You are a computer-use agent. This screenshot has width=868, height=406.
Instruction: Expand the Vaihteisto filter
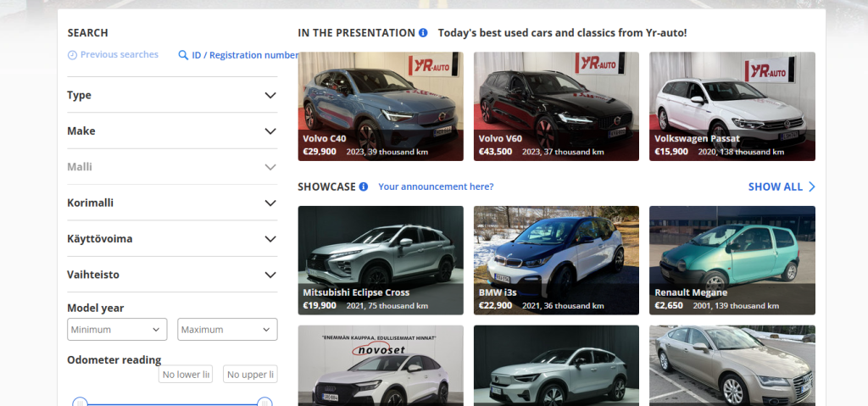pyautogui.click(x=172, y=275)
